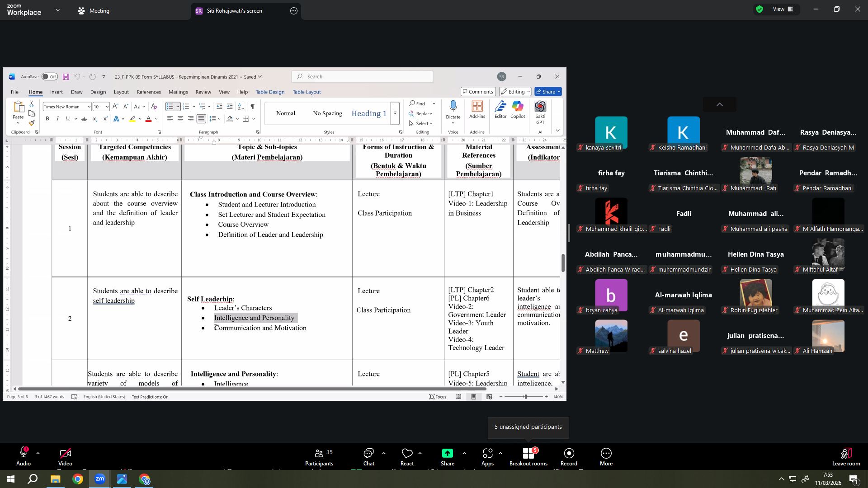Align text to the left
This screenshot has height=488, width=868.
click(x=170, y=119)
